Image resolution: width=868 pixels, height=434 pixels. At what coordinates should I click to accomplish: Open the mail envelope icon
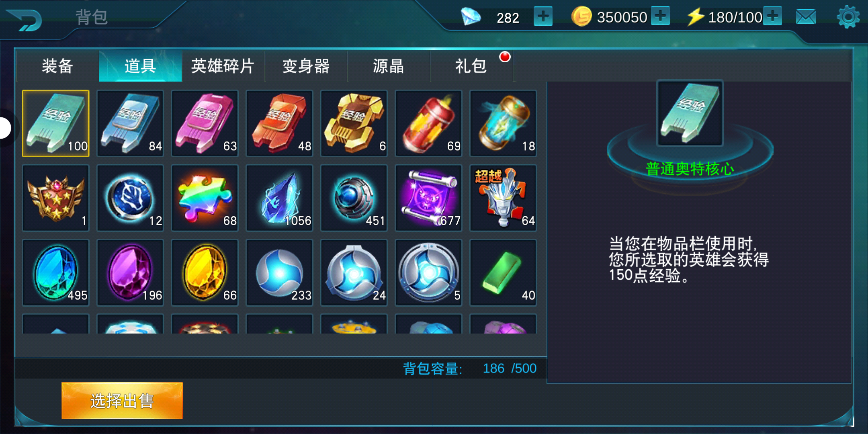806,17
